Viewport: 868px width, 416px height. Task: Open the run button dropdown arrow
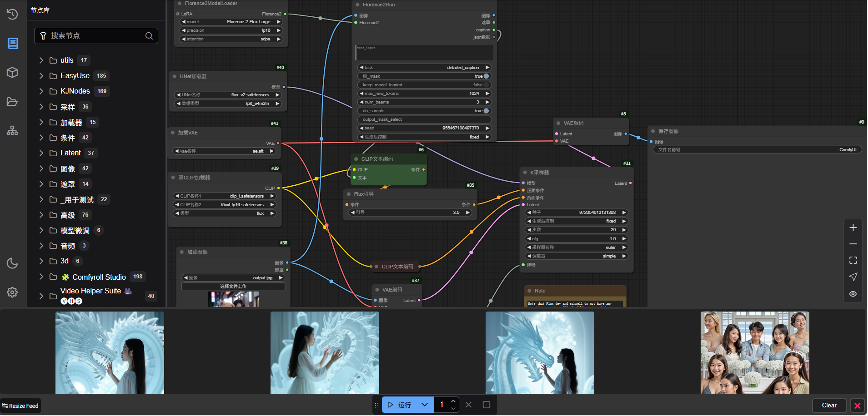click(425, 405)
